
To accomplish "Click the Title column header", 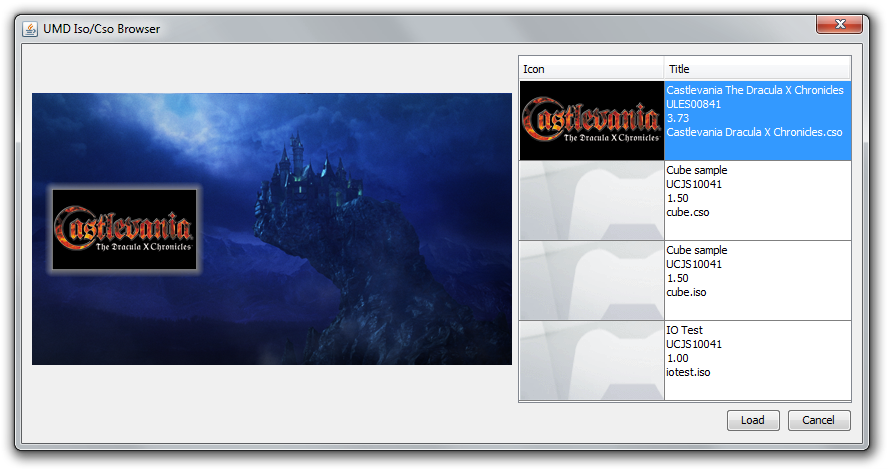I will 757,69.
